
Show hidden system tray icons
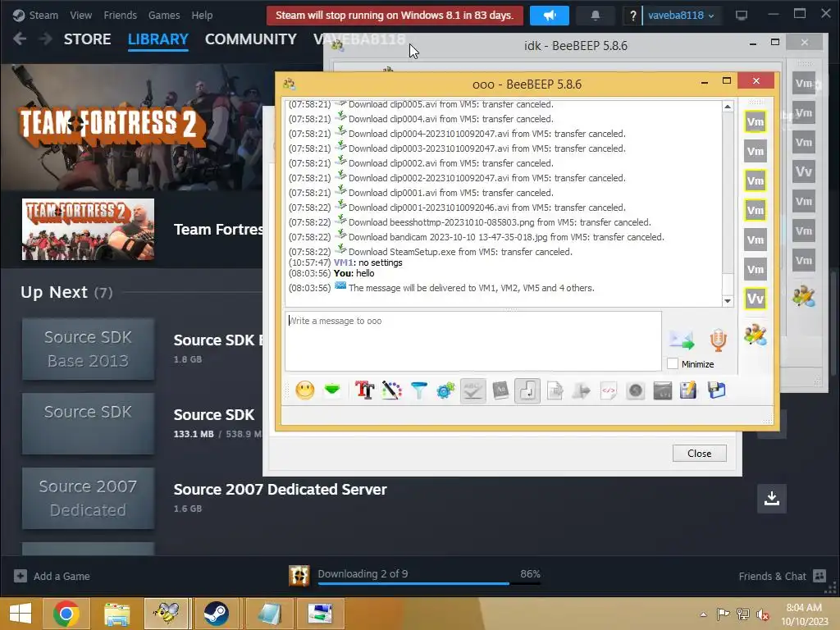pyautogui.click(x=703, y=614)
